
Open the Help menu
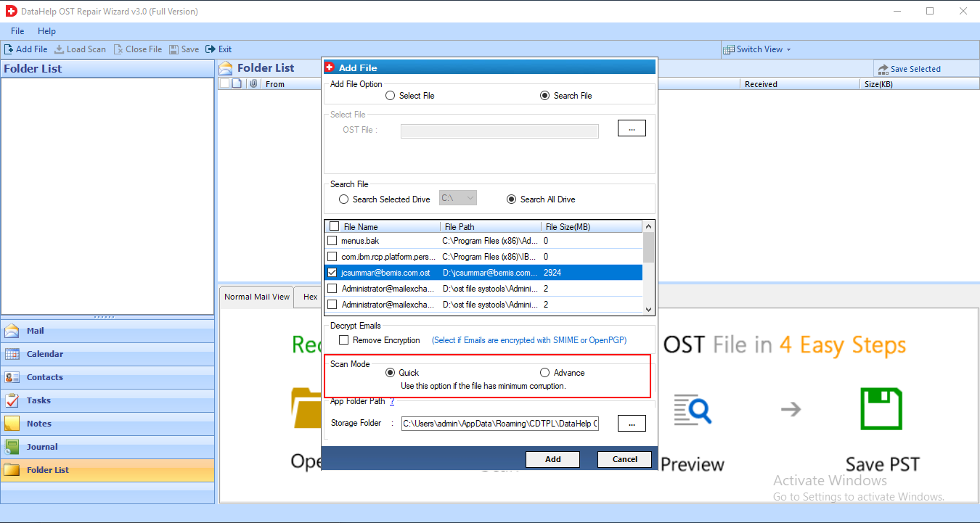pos(46,31)
